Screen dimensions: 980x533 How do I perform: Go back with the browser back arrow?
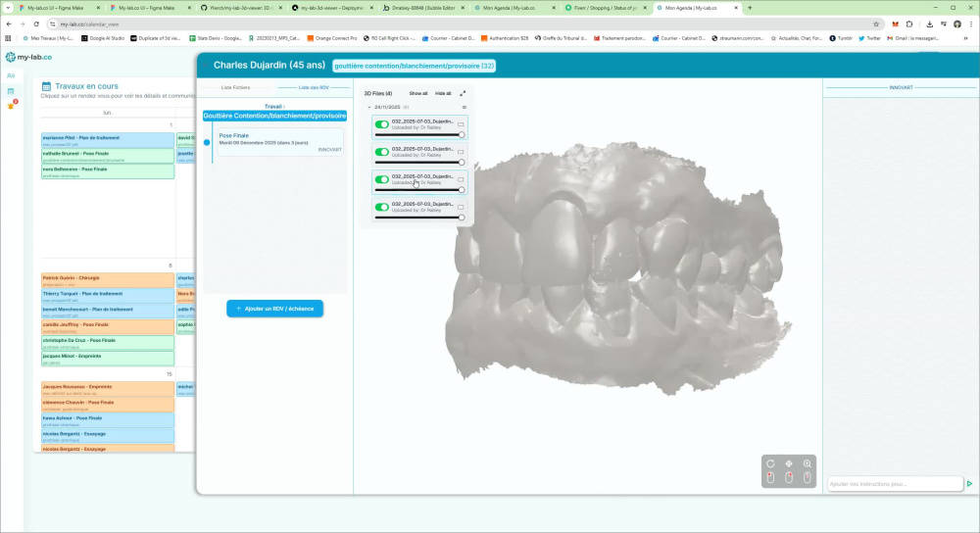[x=9, y=24]
